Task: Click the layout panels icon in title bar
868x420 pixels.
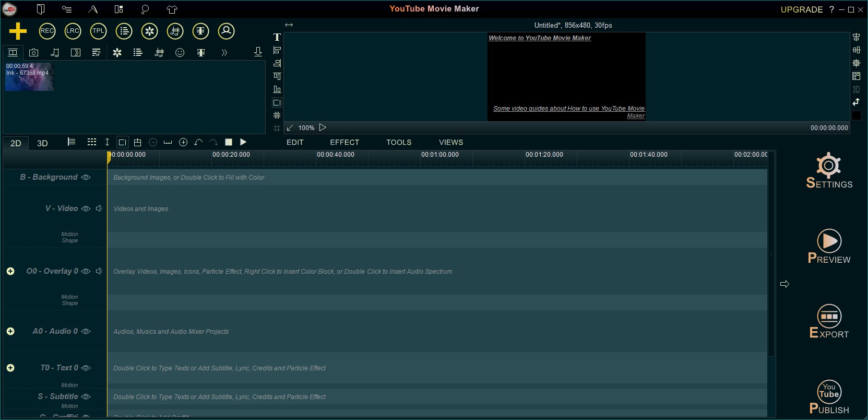Action: pos(119,9)
